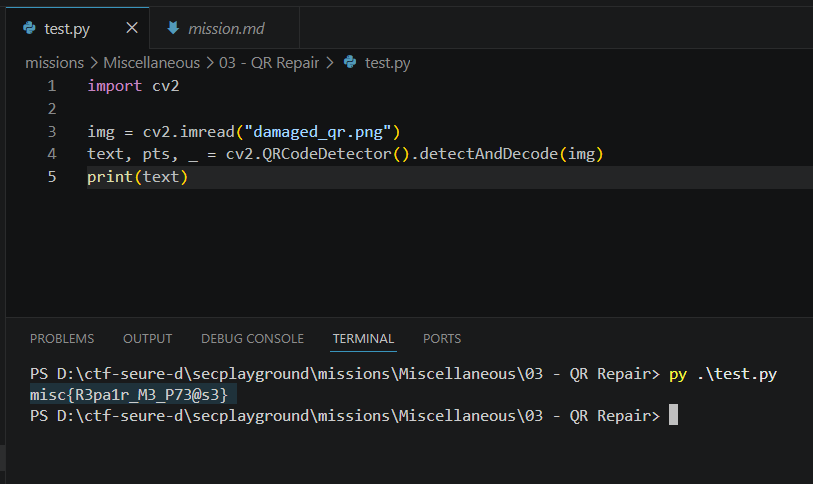Click 'detectAndDecode' on line 4
This screenshot has height=484, width=813.
point(488,154)
